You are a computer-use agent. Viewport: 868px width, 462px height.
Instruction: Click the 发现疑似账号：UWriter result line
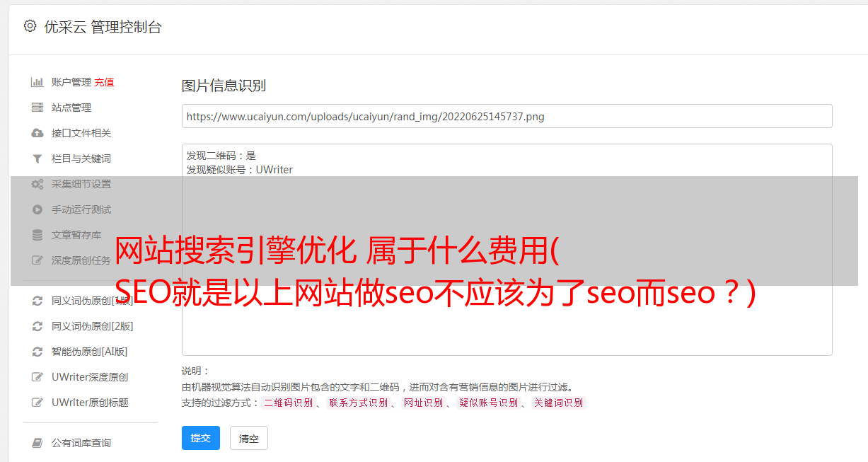coord(240,170)
